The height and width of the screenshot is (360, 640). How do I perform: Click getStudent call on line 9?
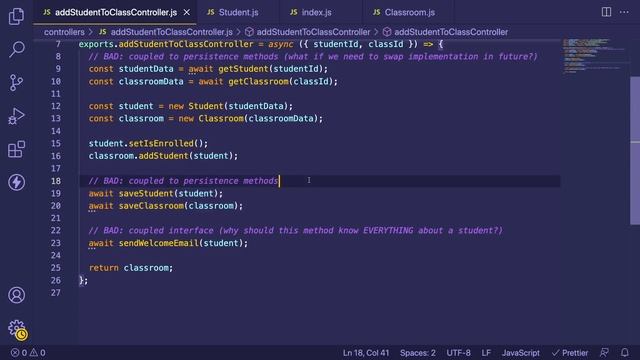[243, 69]
